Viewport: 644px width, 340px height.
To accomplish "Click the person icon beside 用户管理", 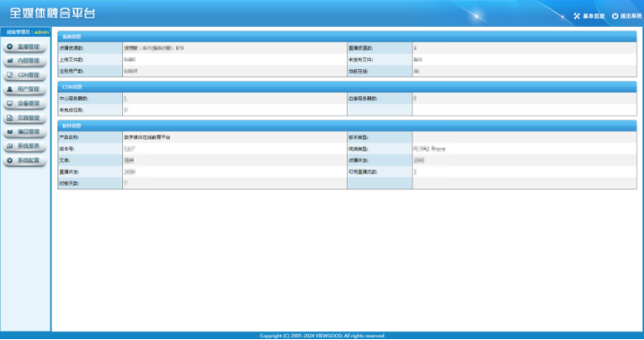I will [10, 89].
